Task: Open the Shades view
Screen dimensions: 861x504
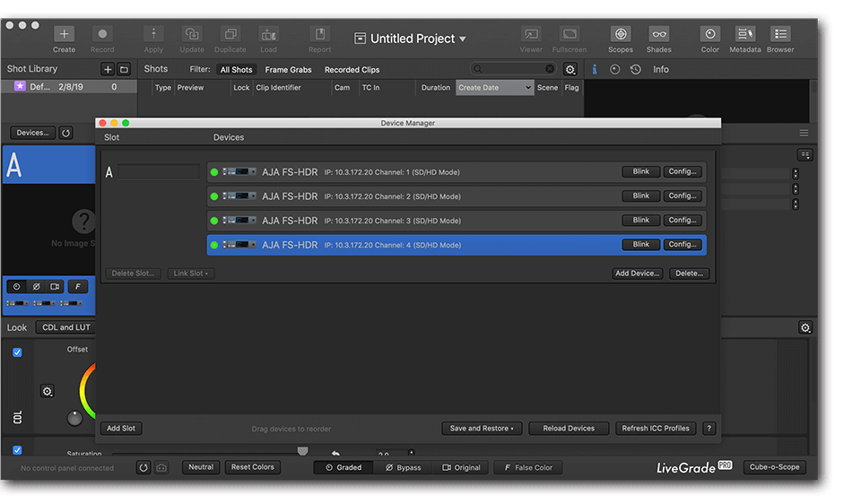Action: point(658,34)
